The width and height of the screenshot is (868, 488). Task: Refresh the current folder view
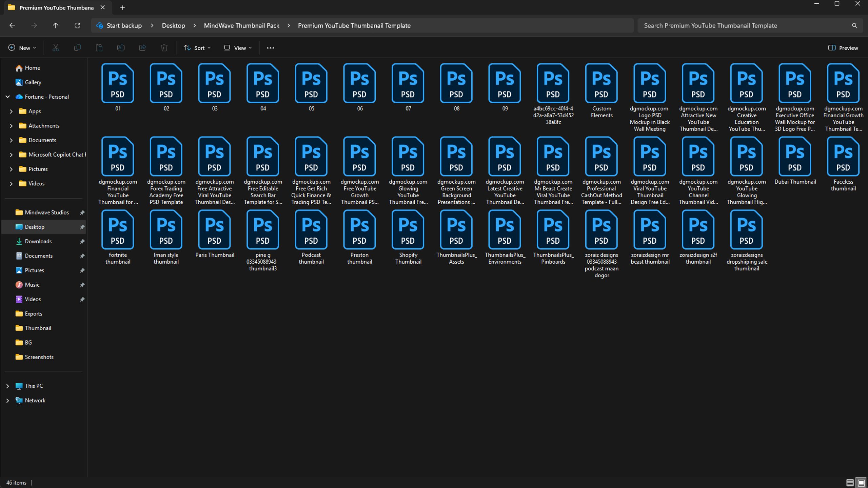[x=77, y=25]
